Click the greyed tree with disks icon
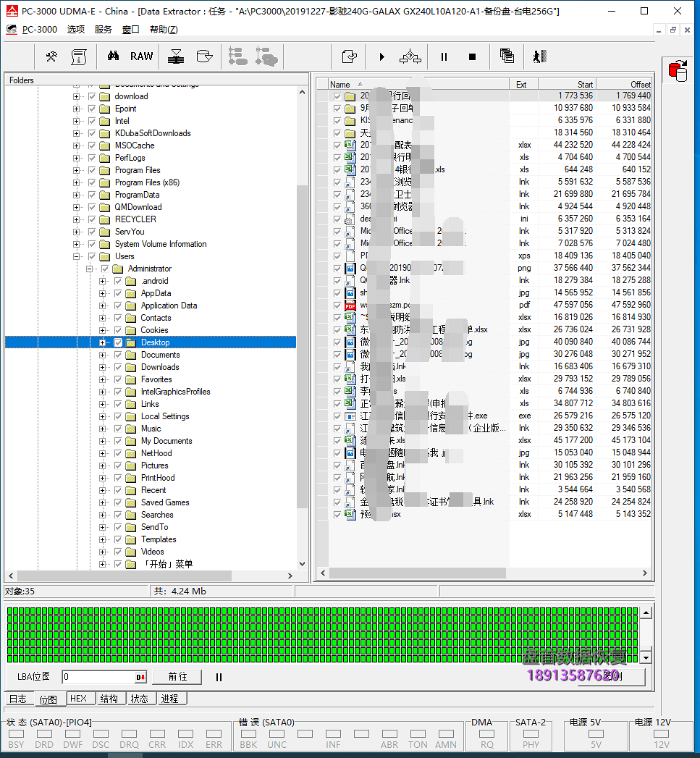The height and width of the screenshot is (758, 700). tap(266, 56)
